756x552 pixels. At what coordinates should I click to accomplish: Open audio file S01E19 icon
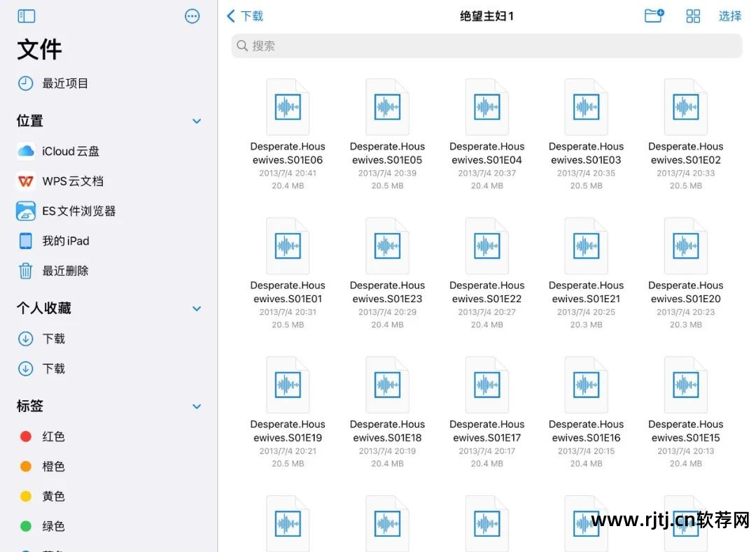click(288, 385)
